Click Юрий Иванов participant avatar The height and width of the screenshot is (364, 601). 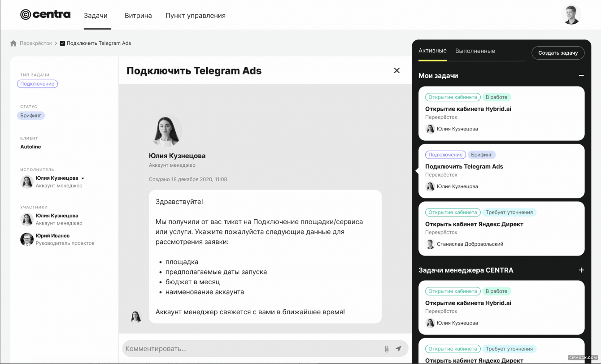[x=26, y=239]
